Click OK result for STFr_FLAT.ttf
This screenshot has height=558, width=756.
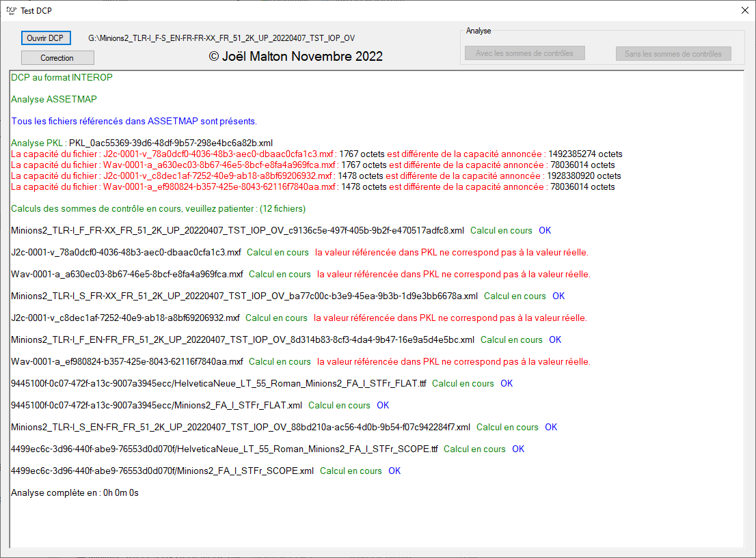[x=507, y=384]
